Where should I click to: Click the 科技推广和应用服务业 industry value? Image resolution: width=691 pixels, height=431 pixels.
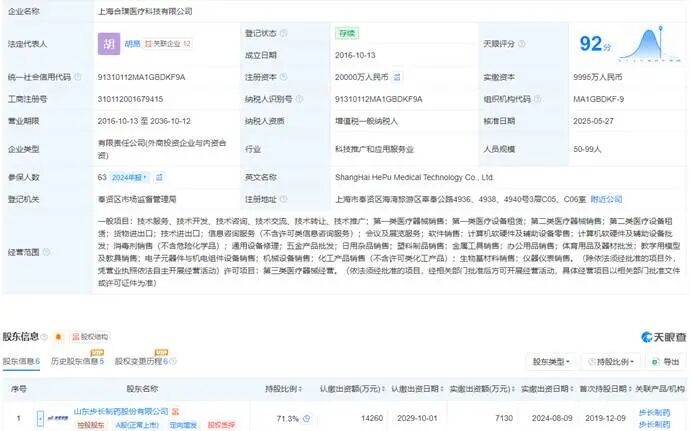pos(375,149)
